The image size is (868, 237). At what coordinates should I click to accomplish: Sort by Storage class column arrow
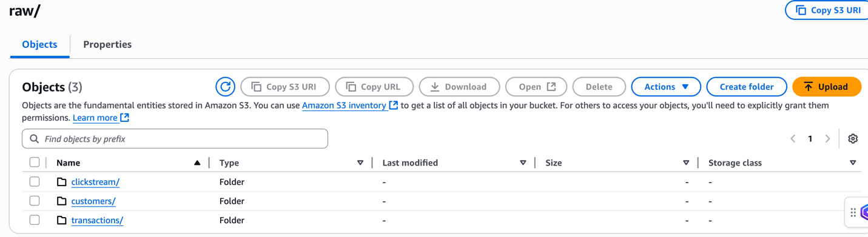(x=853, y=162)
